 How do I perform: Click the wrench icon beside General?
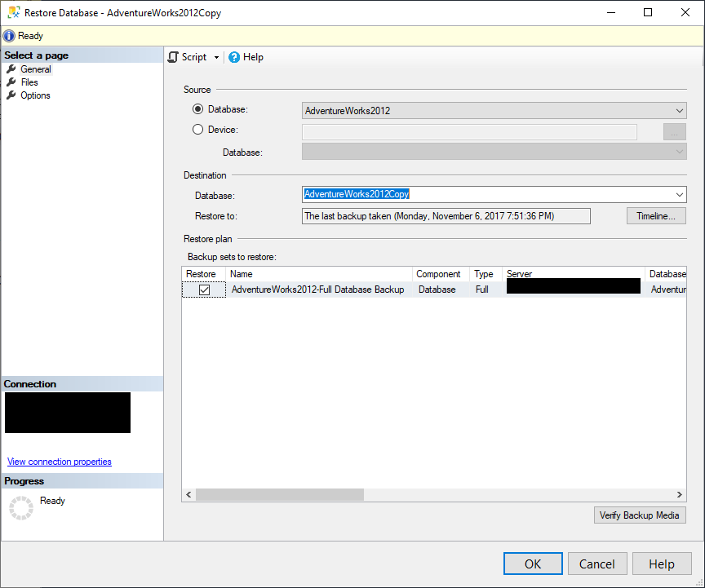click(x=11, y=69)
